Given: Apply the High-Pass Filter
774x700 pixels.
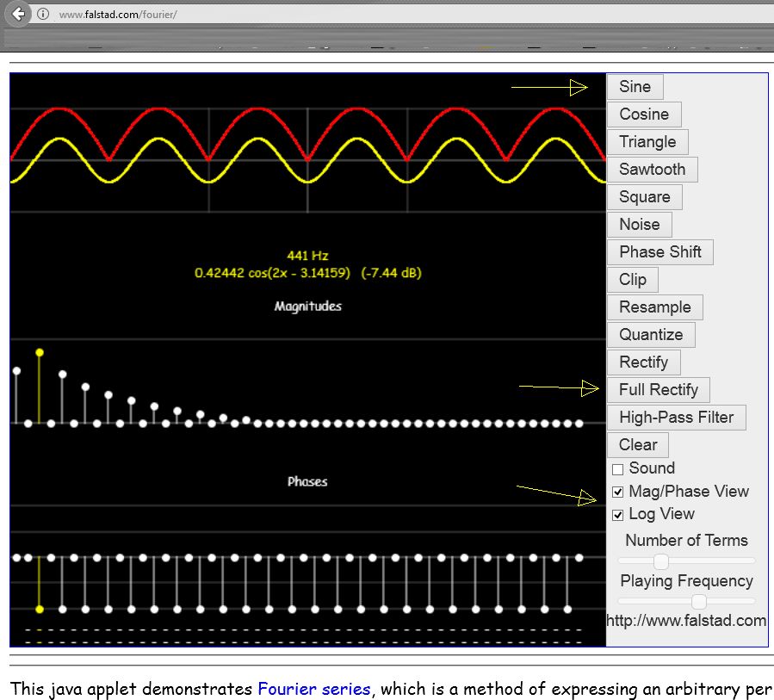Looking at the screenshot, I should point(675,417).
